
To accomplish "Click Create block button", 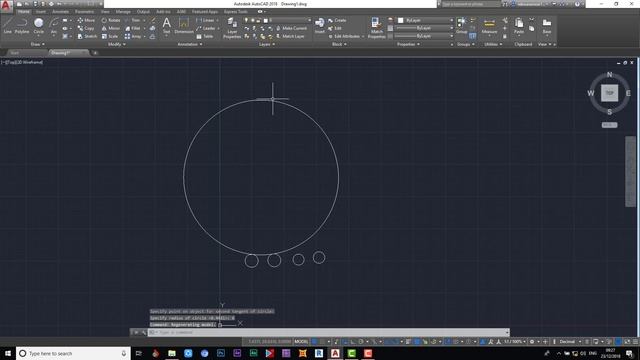I will (x=337, y=20).
